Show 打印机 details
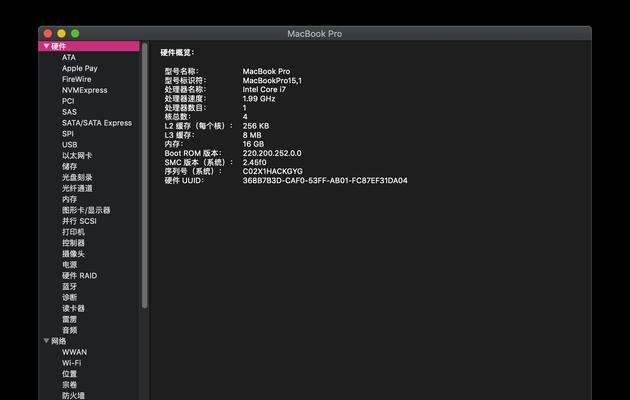The height and width of the screenshot is (400, 630). coord(73,232)
